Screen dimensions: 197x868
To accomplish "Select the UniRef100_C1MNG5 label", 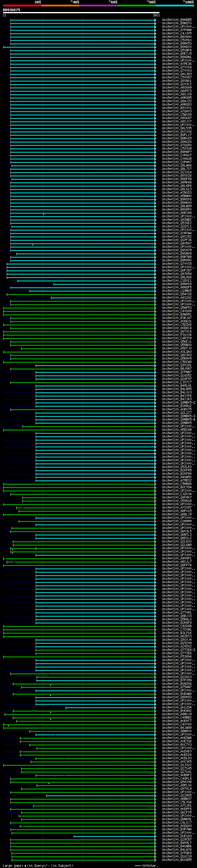I will click(x=177, y=290).
